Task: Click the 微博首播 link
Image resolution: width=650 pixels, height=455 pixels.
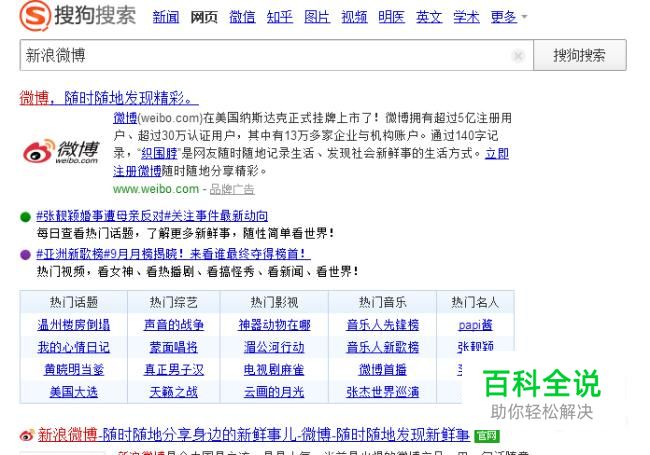Action: click(383, 370)
